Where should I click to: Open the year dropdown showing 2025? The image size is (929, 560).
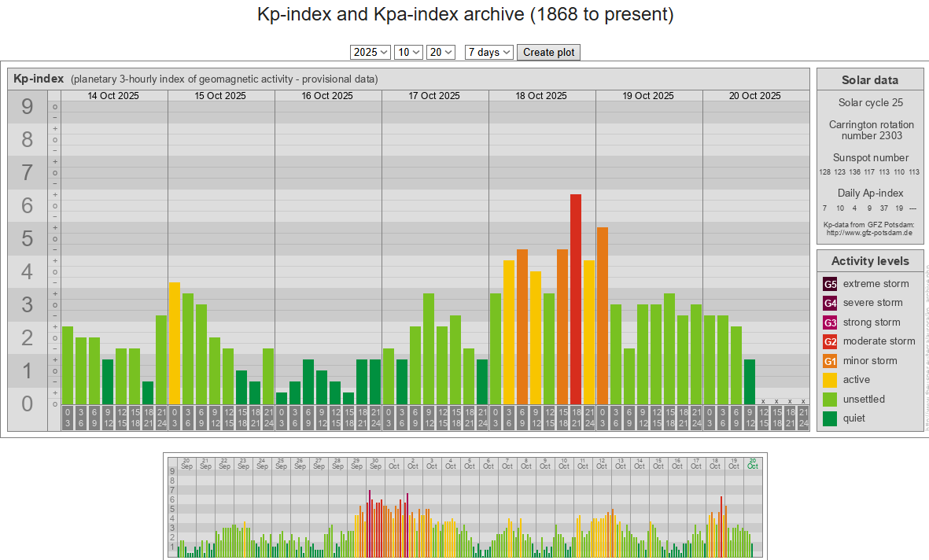click(370, 52)
